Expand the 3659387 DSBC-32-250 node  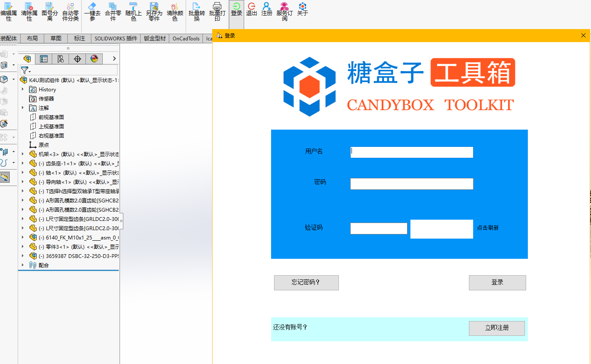pos(23,256)
